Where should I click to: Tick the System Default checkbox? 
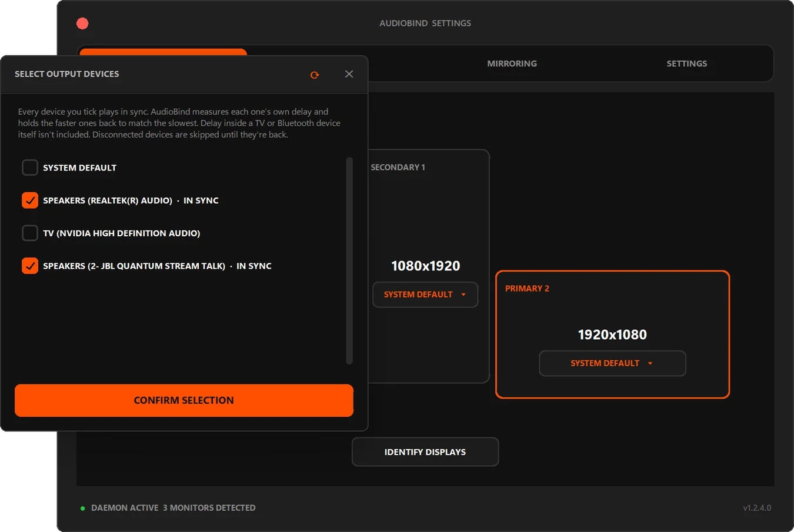point(30,168)
